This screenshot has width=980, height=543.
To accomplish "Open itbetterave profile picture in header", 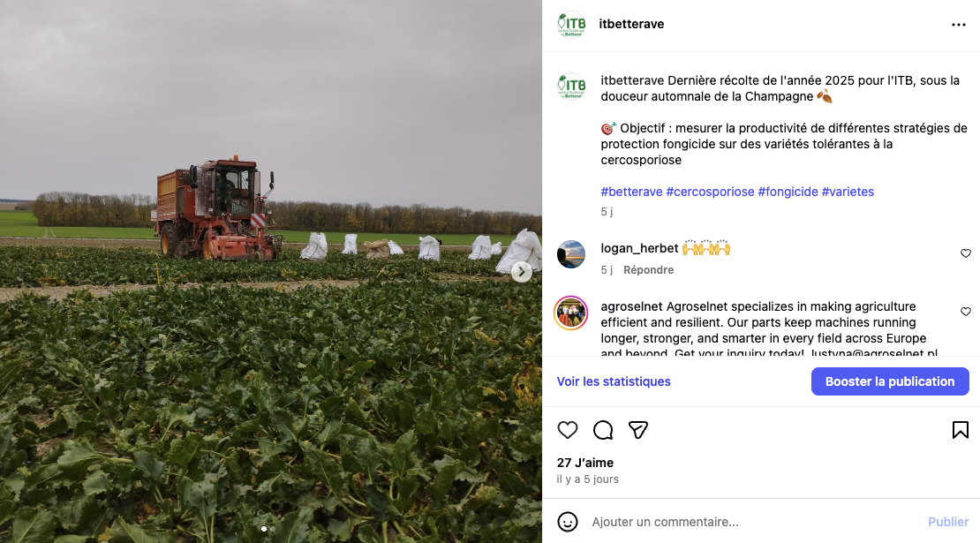I will (x=571, y=25).
